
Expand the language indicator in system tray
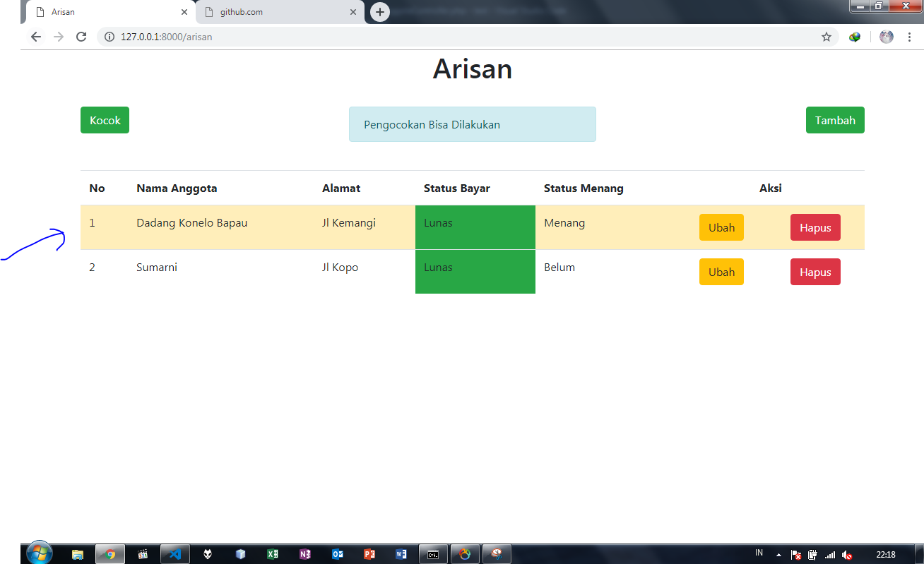coord(759,553)
